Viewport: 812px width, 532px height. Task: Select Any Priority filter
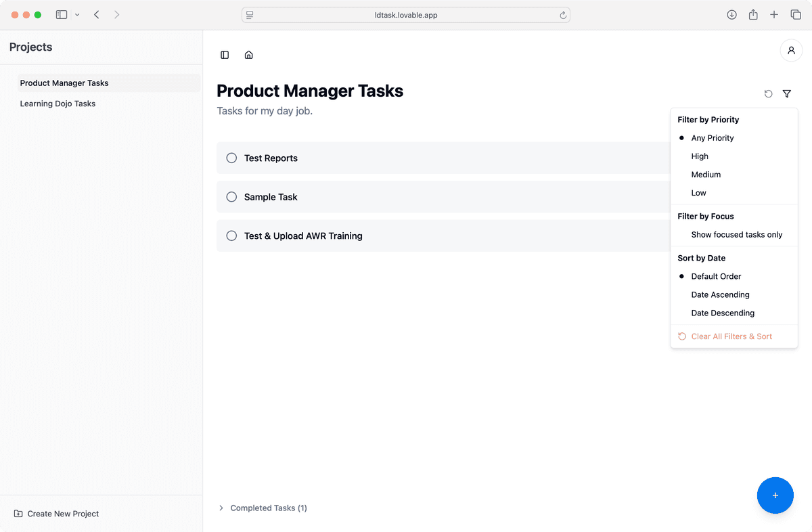pos(734,138)
